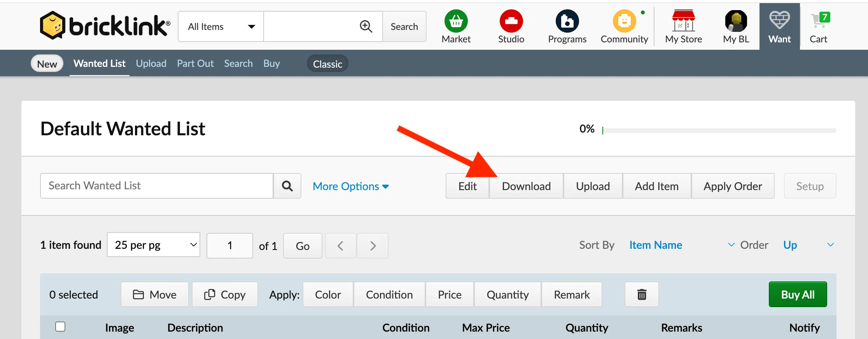Switch to the Classic view toggle
The width and height of the screenshot is (868, 339).
327,64
